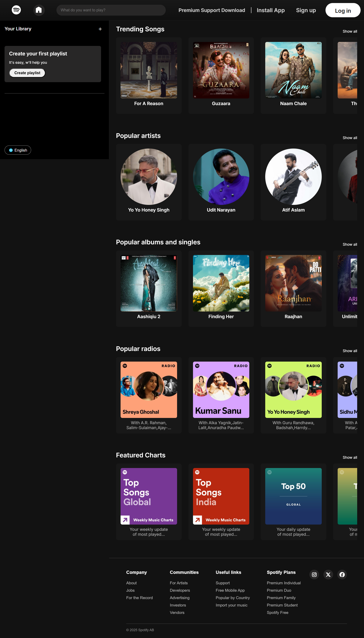Click the Create playlist button

pyautogui.click(x=27, y=73)
